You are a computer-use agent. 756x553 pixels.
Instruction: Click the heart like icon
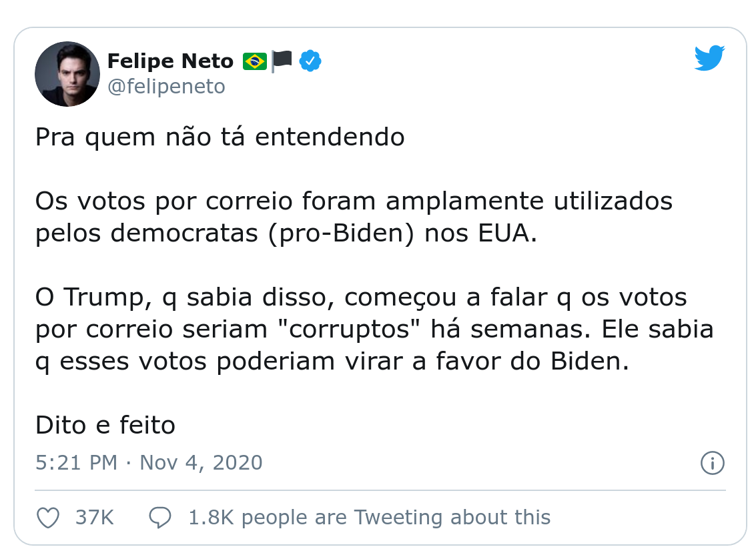[x=48, y=518]
